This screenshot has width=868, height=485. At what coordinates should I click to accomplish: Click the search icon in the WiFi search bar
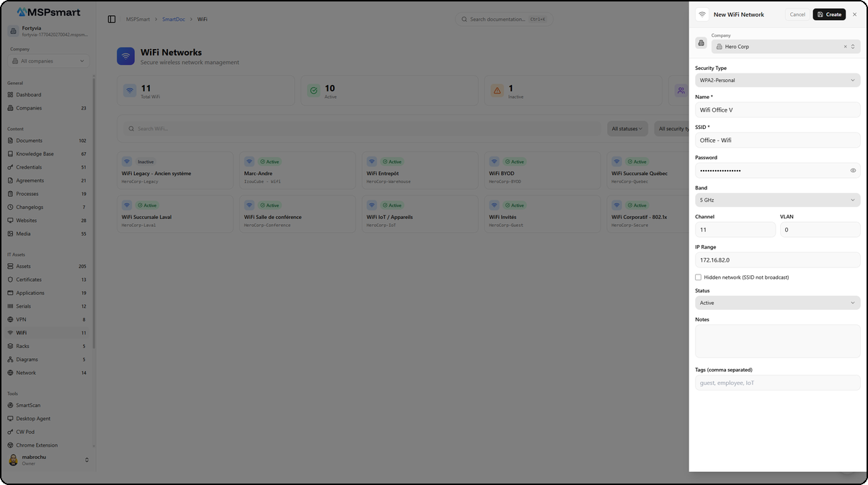[x=130, y=128]
